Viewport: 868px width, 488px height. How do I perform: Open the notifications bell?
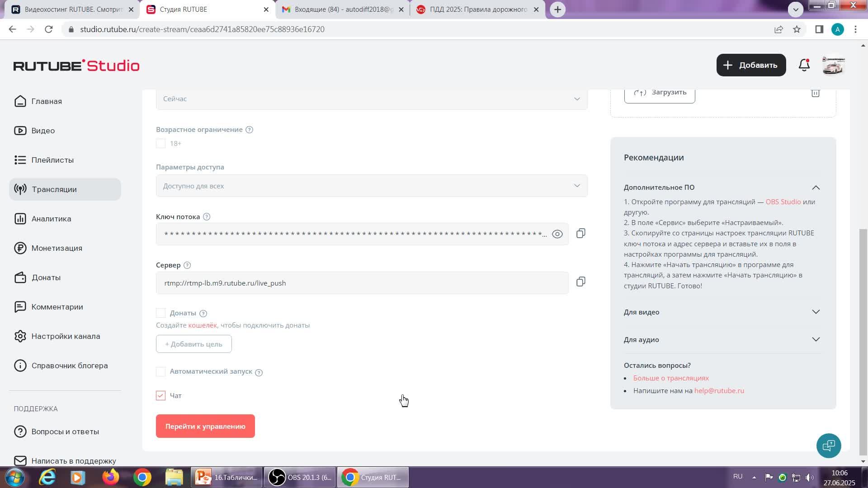[x=804, y=65]
